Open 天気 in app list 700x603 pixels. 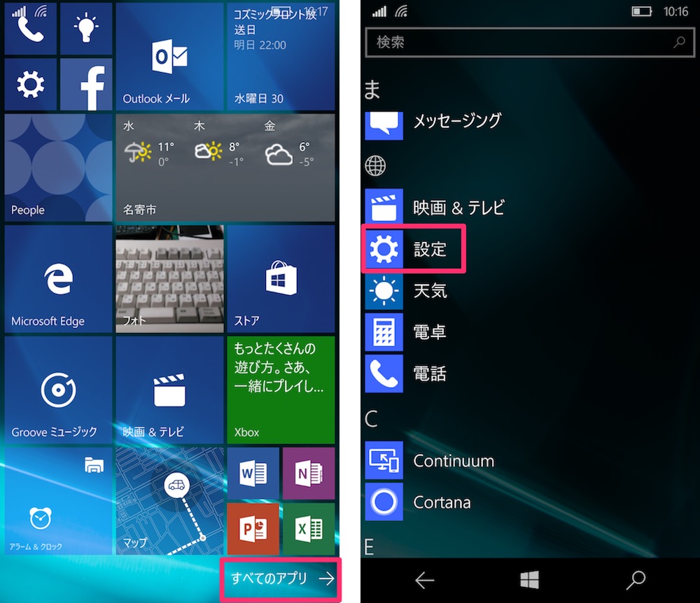coord(406,291)
